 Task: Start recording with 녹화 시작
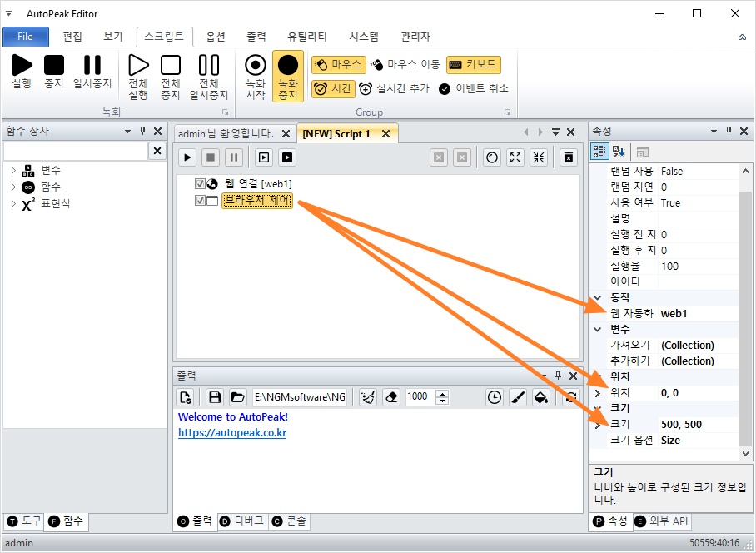tap(256, 76)
